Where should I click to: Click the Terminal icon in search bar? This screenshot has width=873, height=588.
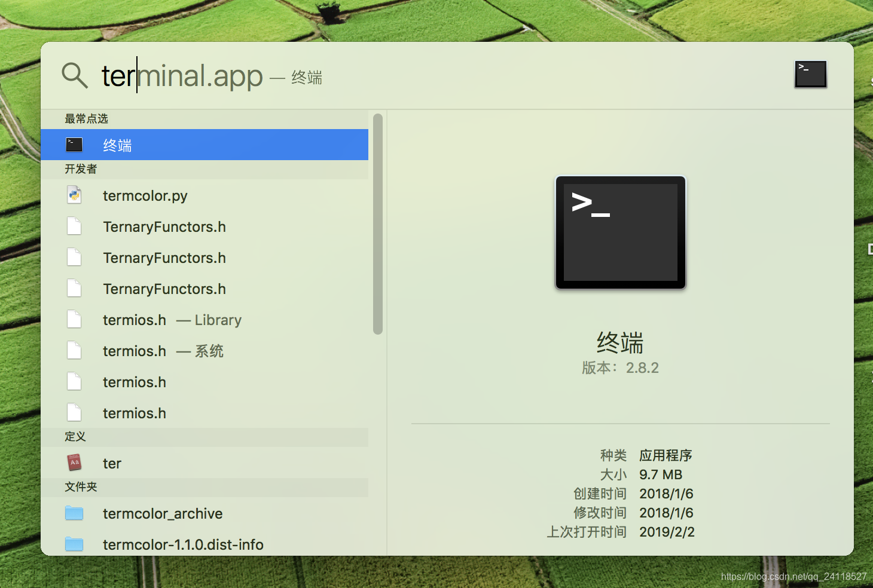pyautogui.click(x=810, y=75)
